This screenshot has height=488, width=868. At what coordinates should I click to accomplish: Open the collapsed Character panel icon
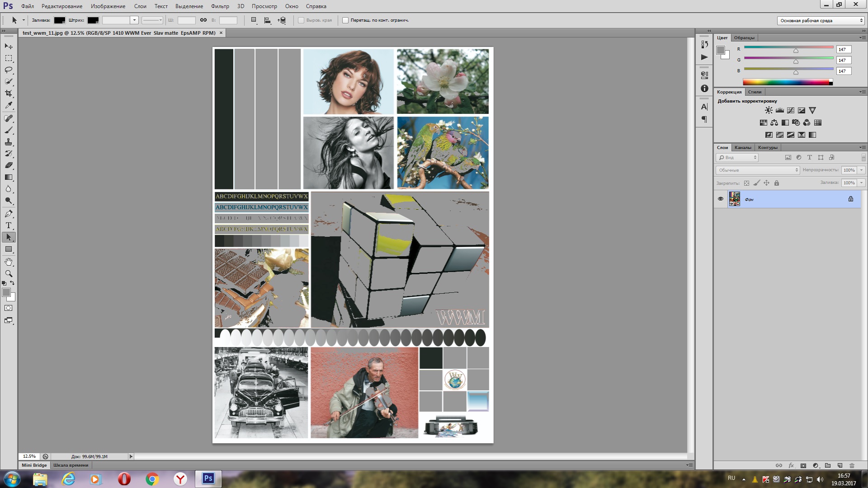tap(704, 107)
